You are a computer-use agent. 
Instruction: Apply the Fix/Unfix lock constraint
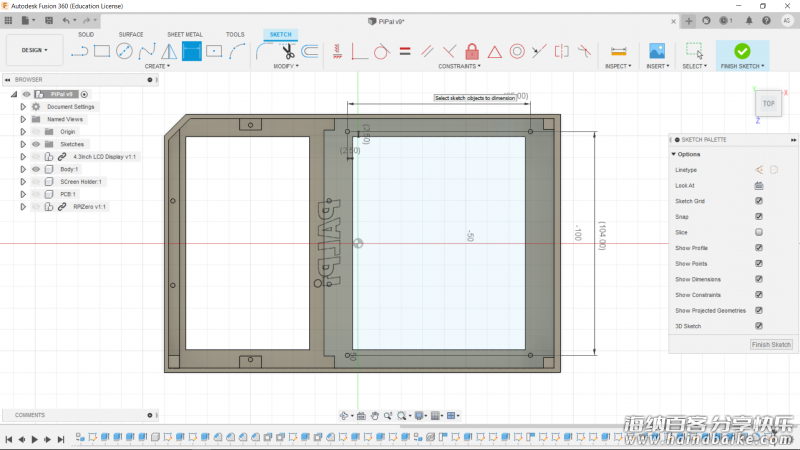click(472, 51)
